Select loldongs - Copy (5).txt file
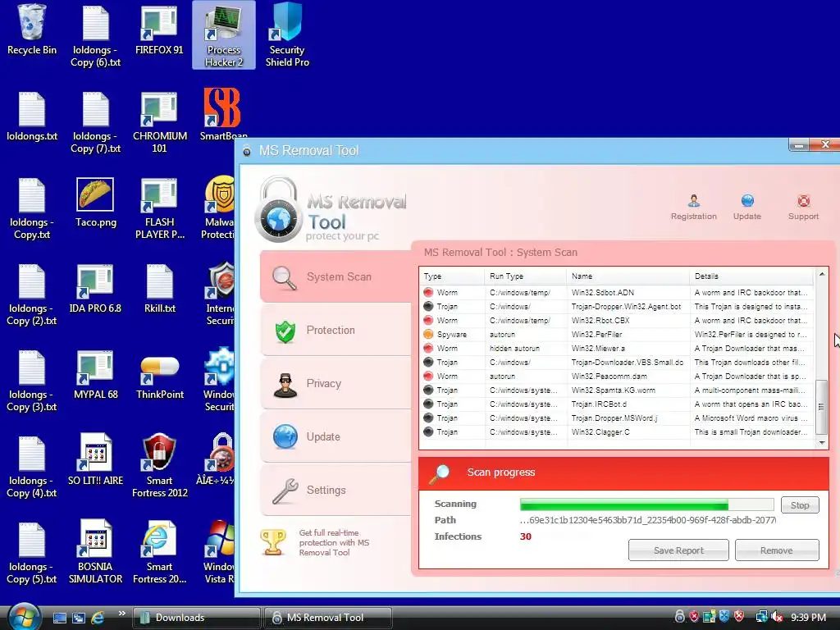The height and width of the screenshot is (630, 840). tap(32, 553)
